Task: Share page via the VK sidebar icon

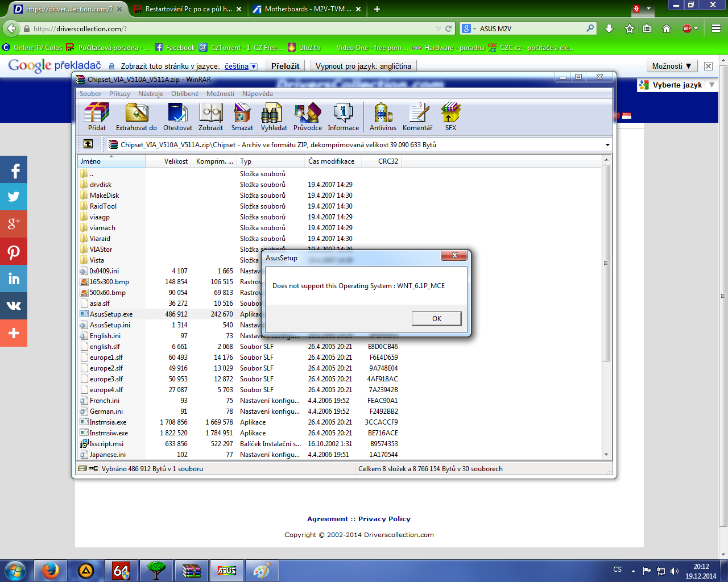Action: [14, 306]
